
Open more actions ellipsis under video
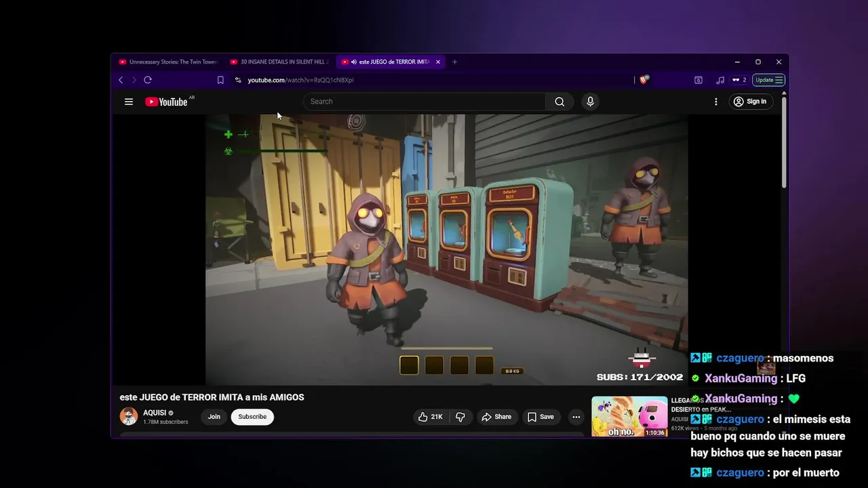click(576, 417)
